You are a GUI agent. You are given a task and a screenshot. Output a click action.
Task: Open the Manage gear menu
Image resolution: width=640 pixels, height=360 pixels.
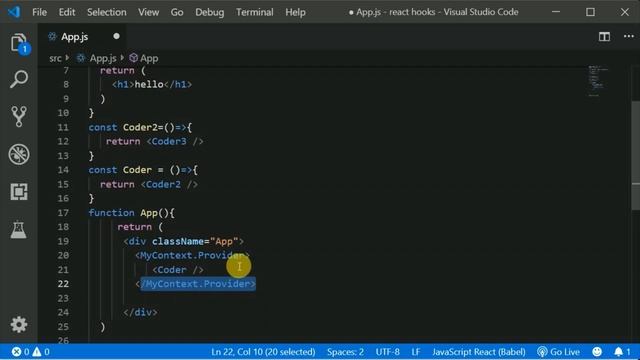19,324
